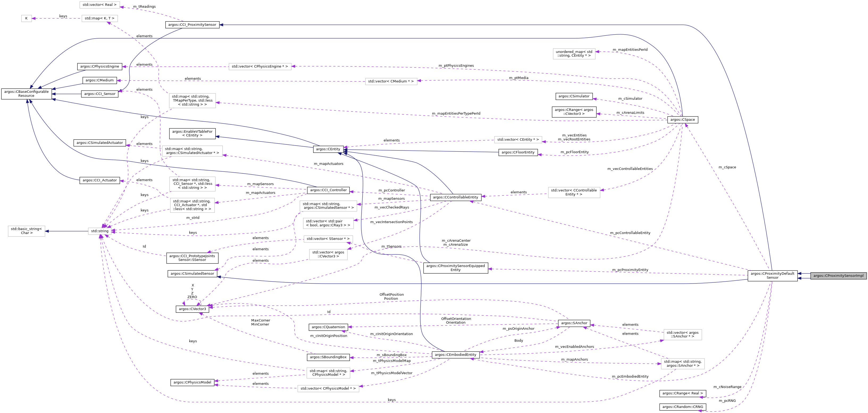The width and height of the screenshot is (868, 413).
Task: Click std::map string, CSimulatedActuator * node
Action: (192, 151)
